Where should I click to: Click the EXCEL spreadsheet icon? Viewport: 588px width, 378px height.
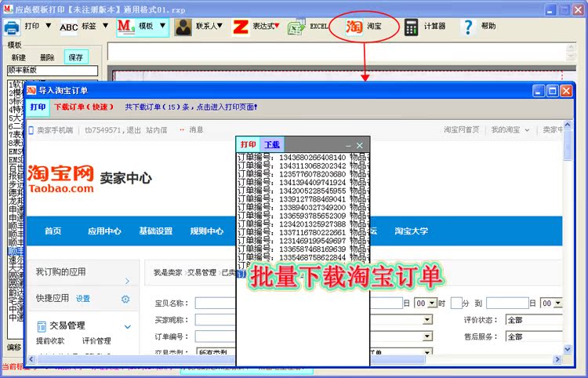coord(296,27)
